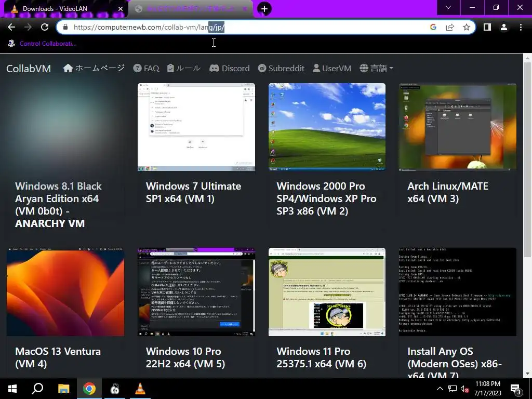
Task: Share this page via share icon
Action: pyautogui.click(x=450, y=27)
